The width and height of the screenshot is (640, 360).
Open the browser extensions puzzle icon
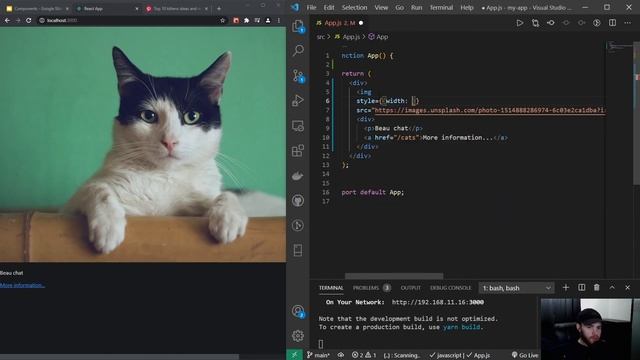[247, 20]
